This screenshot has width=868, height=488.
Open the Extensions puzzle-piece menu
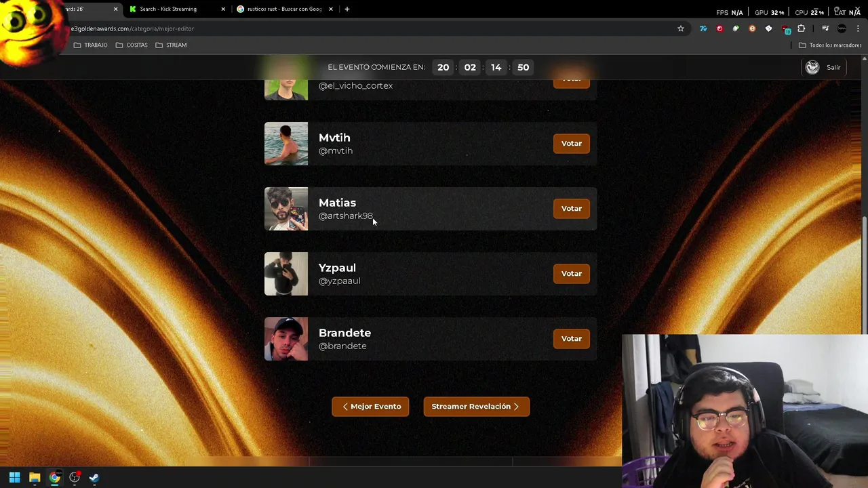coord(802,28)
